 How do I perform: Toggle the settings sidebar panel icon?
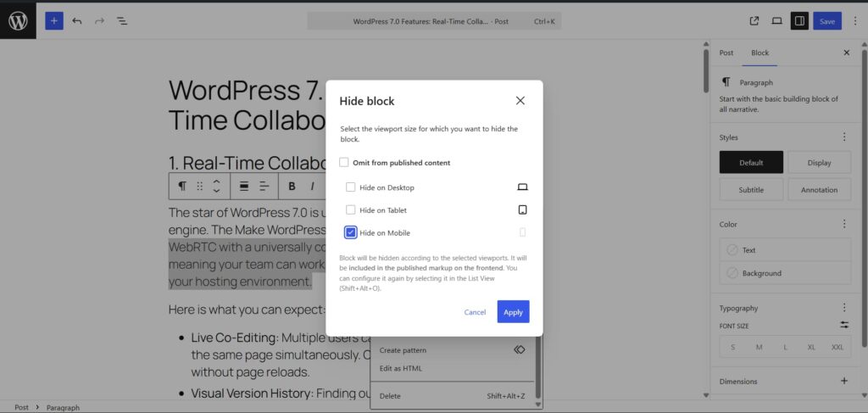[798, 20]
